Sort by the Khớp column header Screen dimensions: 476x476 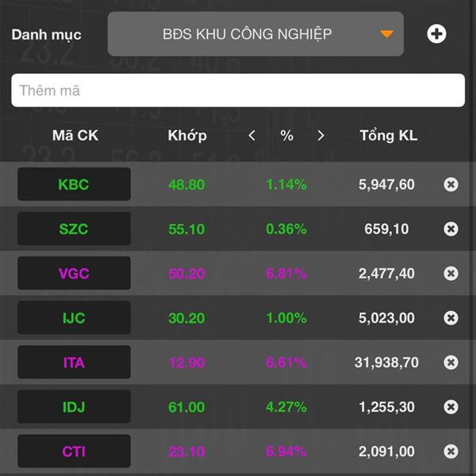187,136
